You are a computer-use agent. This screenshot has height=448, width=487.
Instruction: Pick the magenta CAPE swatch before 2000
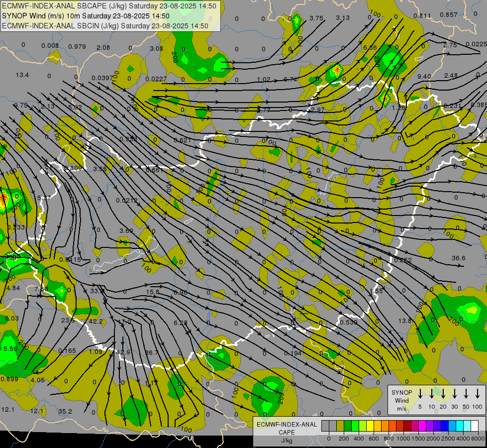click(422, 426)
